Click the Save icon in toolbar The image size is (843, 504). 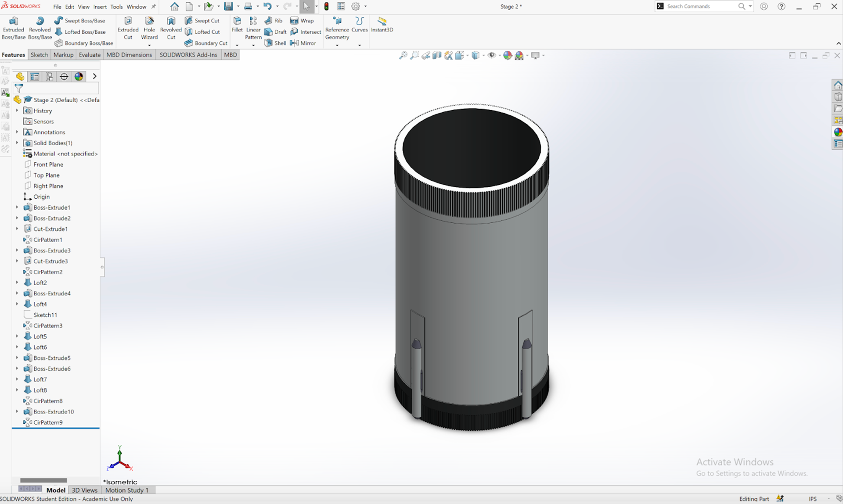point(228,7)
